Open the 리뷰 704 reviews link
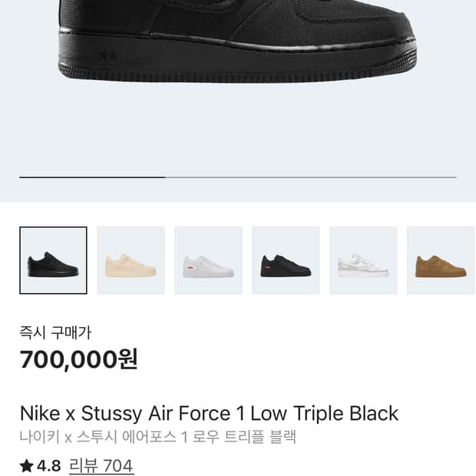Viewport: 476px width, 476px height. coord(101,466)
